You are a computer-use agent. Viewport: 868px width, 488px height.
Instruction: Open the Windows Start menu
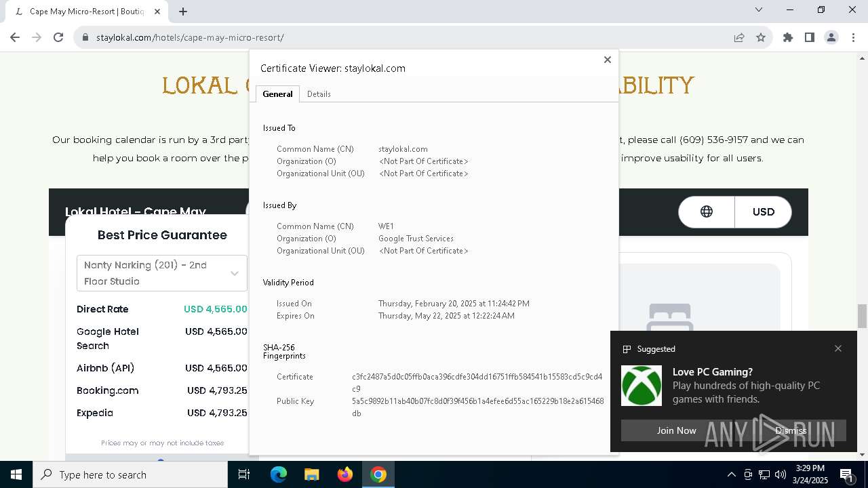click(x=16, y=474)
